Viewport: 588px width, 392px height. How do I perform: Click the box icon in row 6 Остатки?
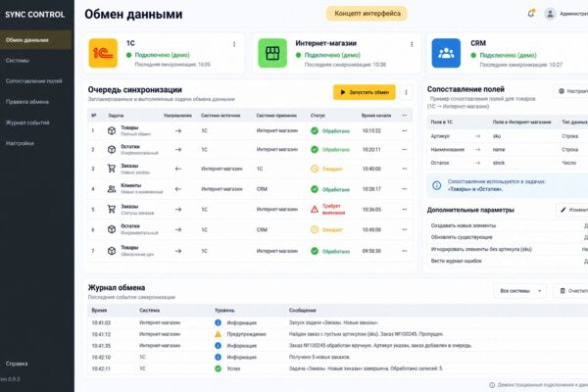112,229
